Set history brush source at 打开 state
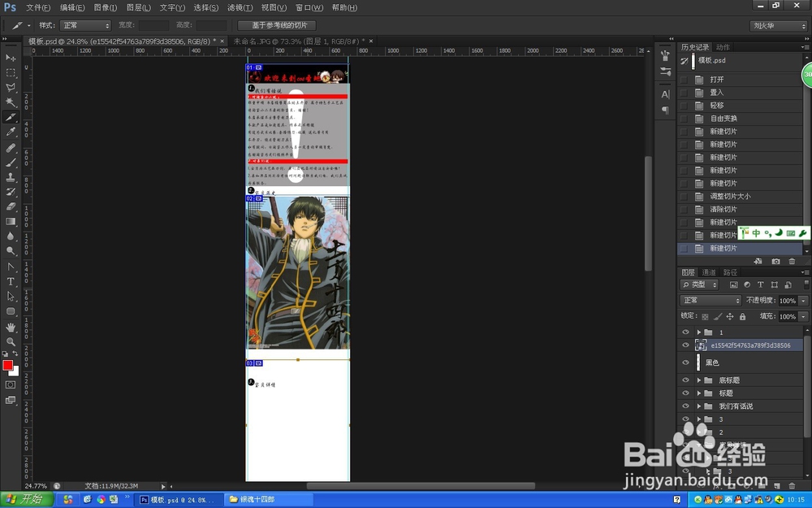The height and width of the screenshot is (508, 812). pos(684,80)
